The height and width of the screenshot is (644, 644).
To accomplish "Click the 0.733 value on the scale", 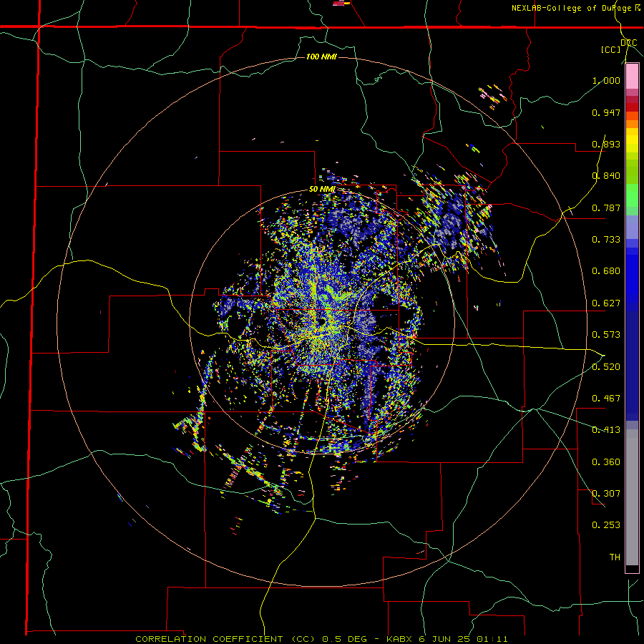I will click(x=606, y=240).
